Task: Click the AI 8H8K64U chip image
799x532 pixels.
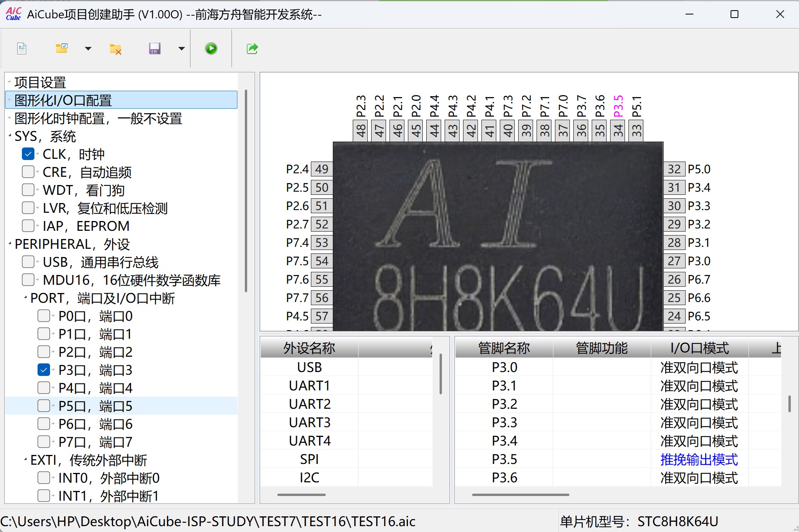Action: coord(498,236)
